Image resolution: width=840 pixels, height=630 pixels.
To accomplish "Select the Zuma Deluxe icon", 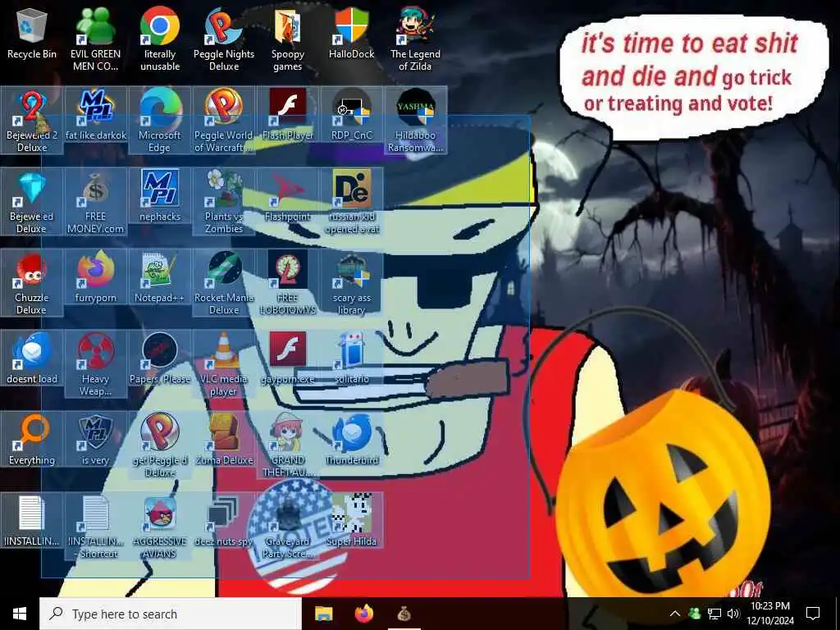I will coord(224,441).
